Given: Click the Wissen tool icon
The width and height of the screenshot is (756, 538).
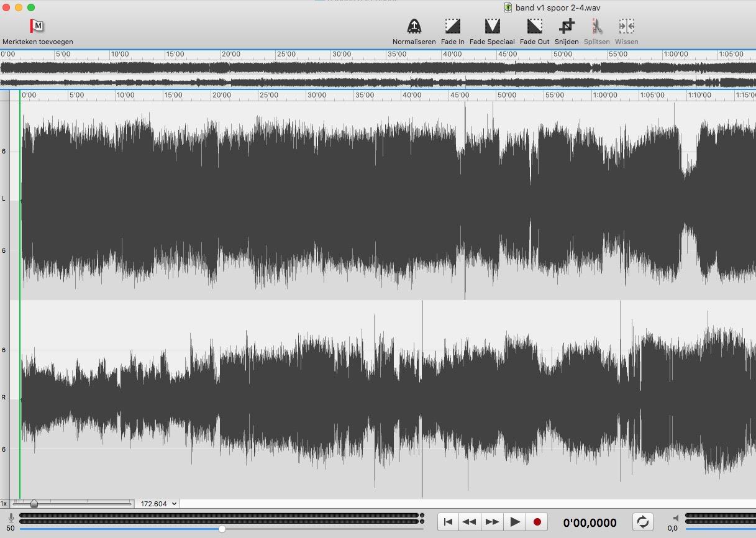Looking at the screenshot, I should (x=626, y=27).
